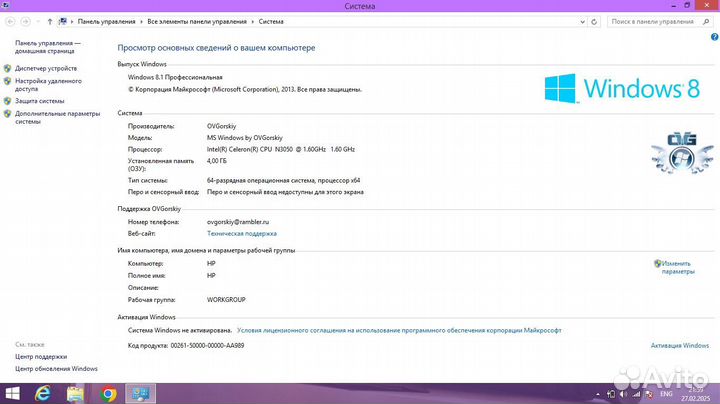The image size is (720, 404).
Task: Launch Google Chrome from the taskbar
Action: pos(108,394)
